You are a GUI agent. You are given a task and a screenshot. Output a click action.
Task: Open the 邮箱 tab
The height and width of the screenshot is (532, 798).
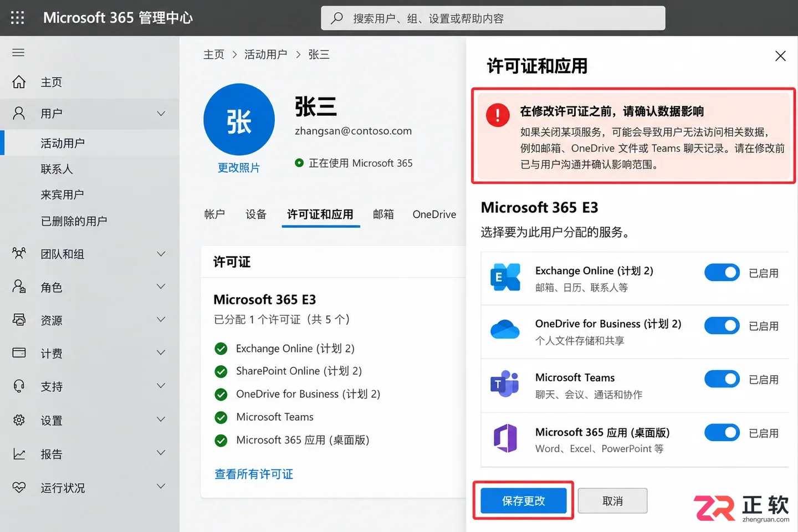(x=383, y=214)
